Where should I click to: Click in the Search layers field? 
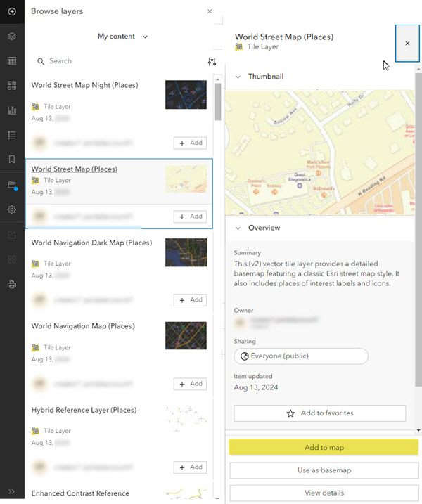119,61
